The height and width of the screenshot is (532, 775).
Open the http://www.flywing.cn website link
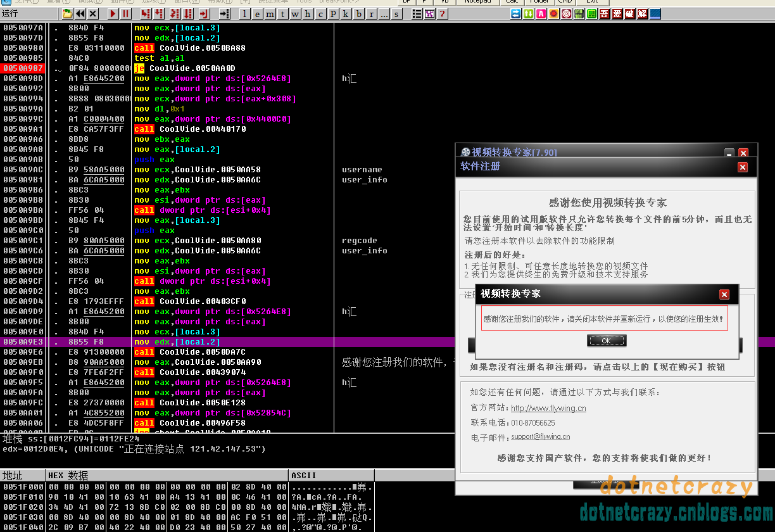(x=548, y=408)
